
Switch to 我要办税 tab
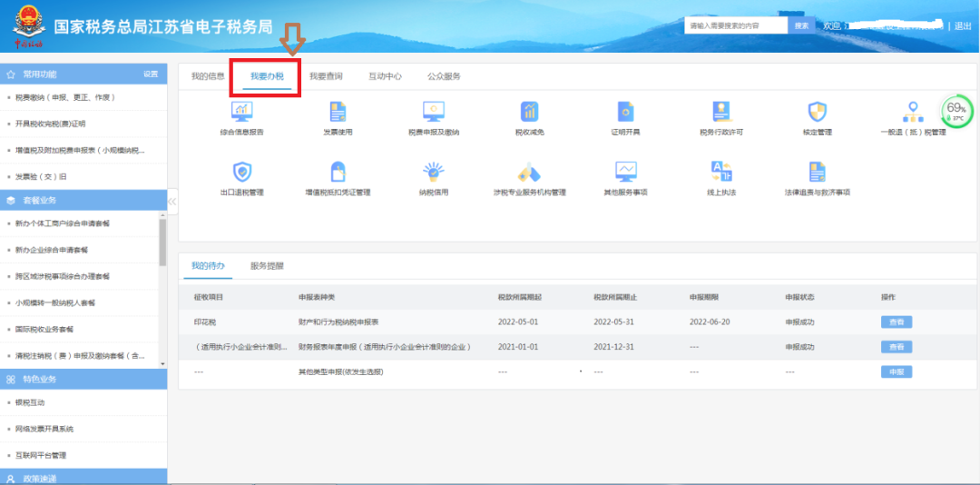click(267, 76)
